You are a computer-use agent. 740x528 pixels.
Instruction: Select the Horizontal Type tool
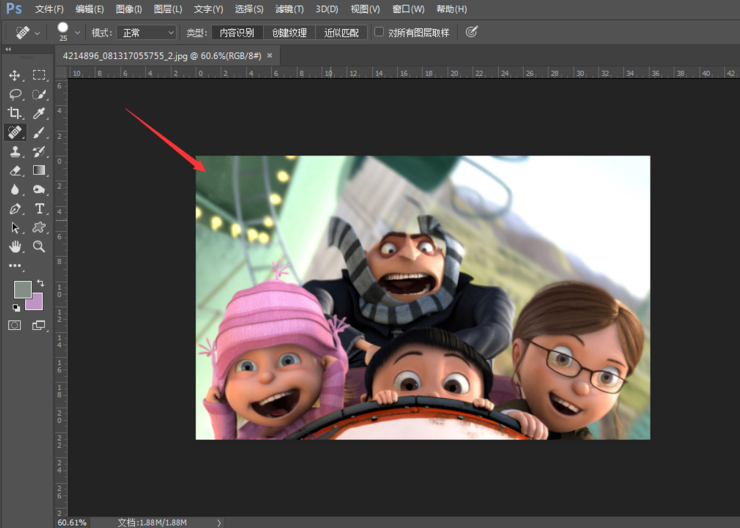39,209
